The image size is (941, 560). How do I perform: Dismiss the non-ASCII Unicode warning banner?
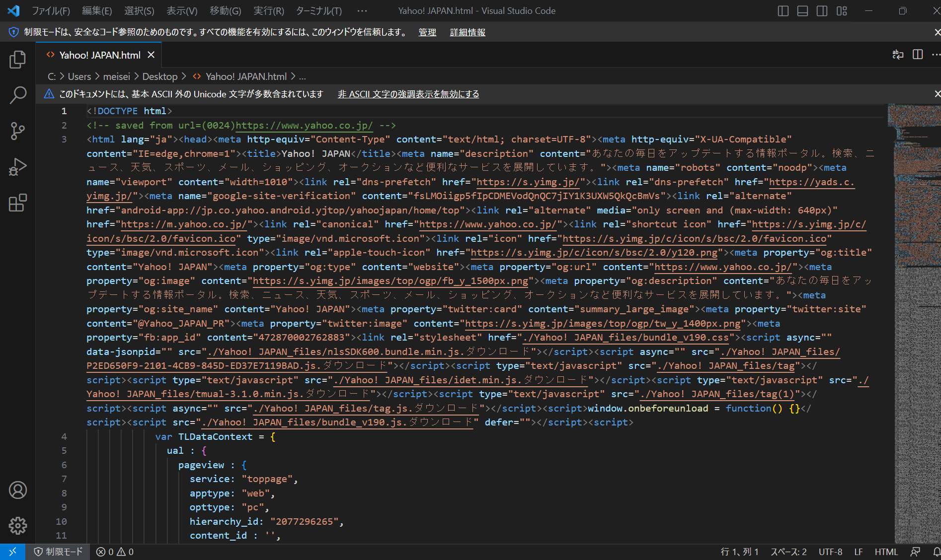937,94
